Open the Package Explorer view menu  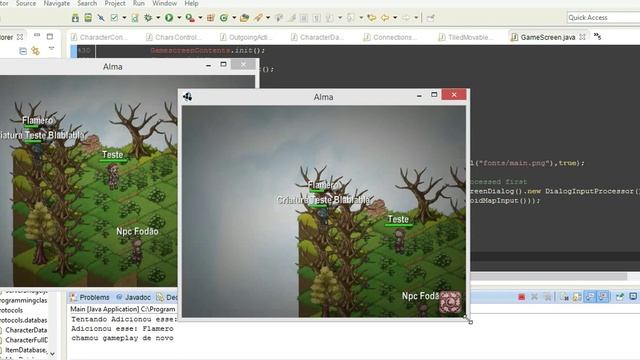click(x=51, y=49)
